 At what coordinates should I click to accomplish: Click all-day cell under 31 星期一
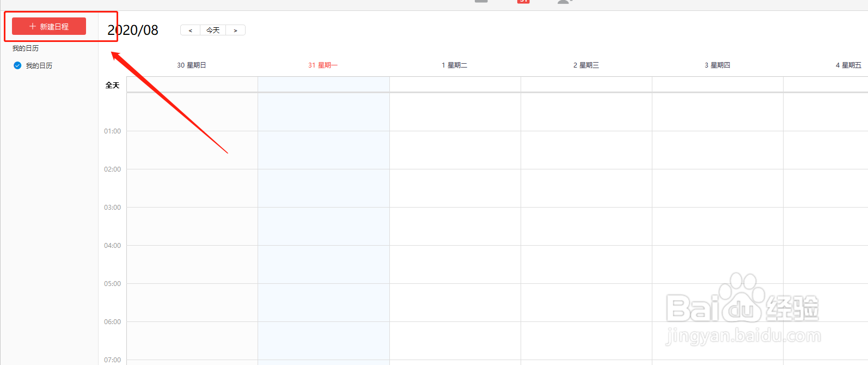323,84
